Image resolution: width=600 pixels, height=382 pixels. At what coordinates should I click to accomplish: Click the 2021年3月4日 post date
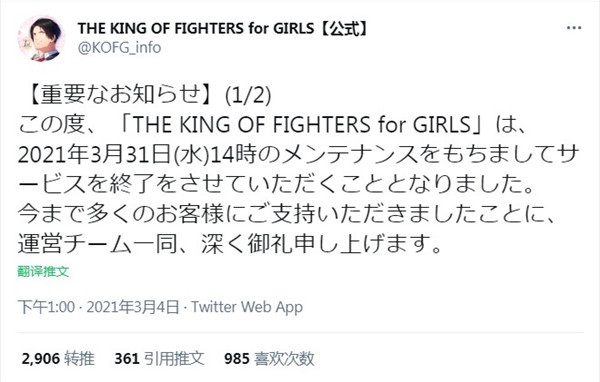click(x=133, y=307)
